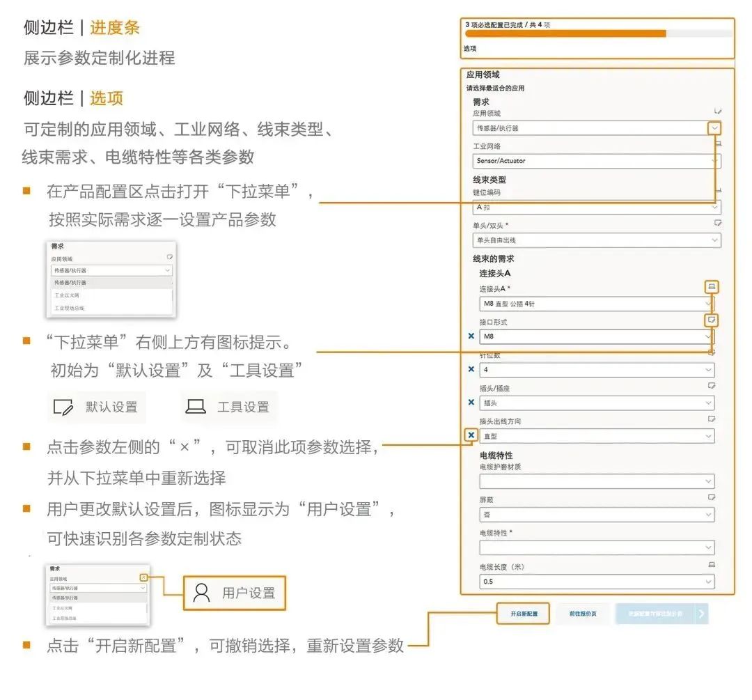Click the 线束类型 section heading

click(489, 180)
